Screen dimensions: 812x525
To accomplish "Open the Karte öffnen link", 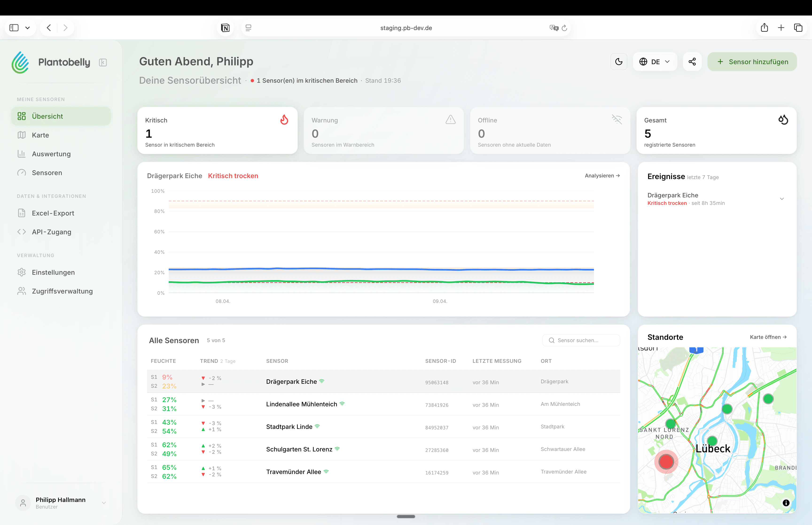I will (768, 337).
